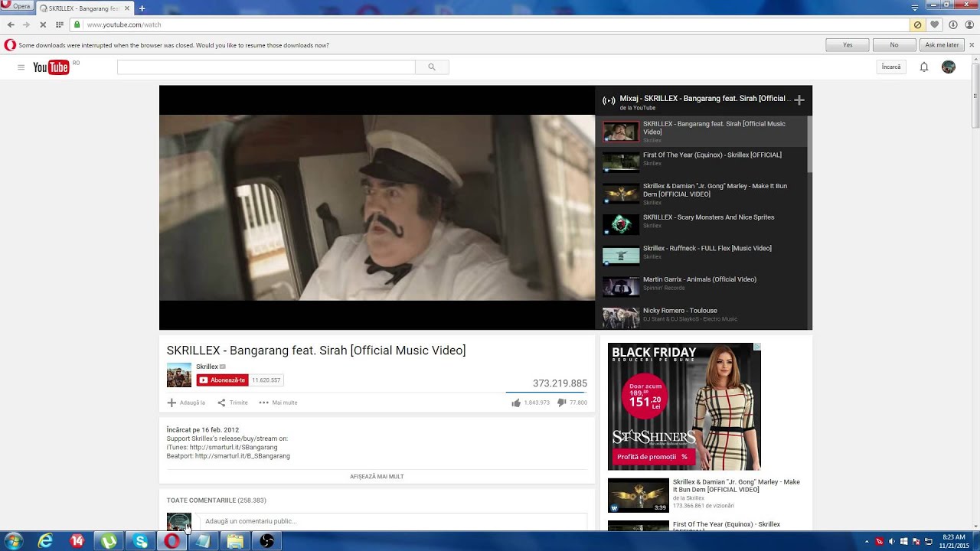Open the Speed Dial grid

pyautogui.click(x=60, y=24)
